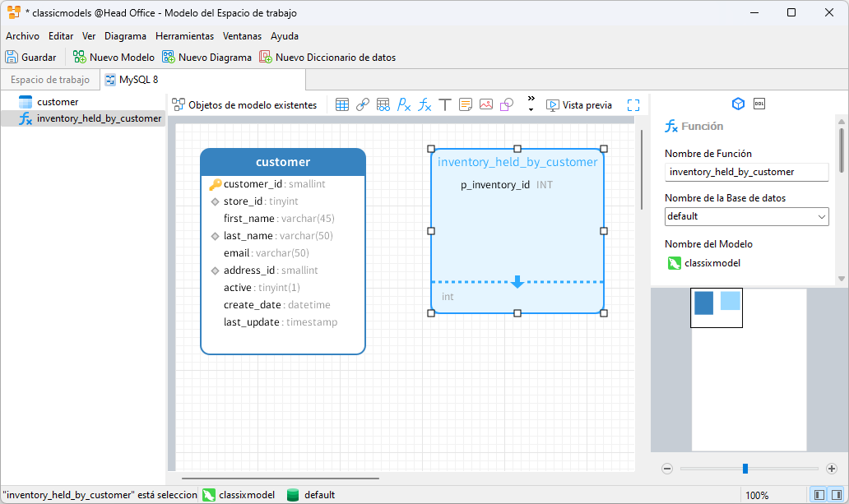Zoom in with the plus button
Image resolution: width=849 pixels, height=504 pixels.
coord(833,469)
